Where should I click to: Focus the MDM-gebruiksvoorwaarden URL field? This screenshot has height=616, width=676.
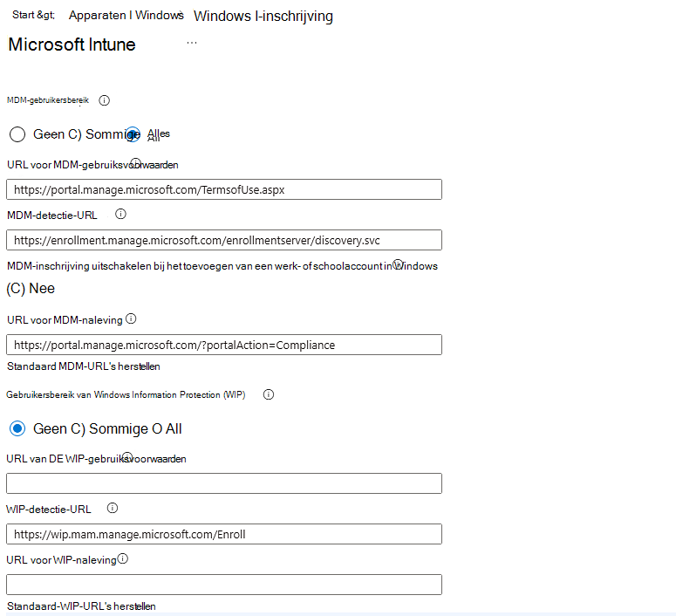tap(224, 189)
